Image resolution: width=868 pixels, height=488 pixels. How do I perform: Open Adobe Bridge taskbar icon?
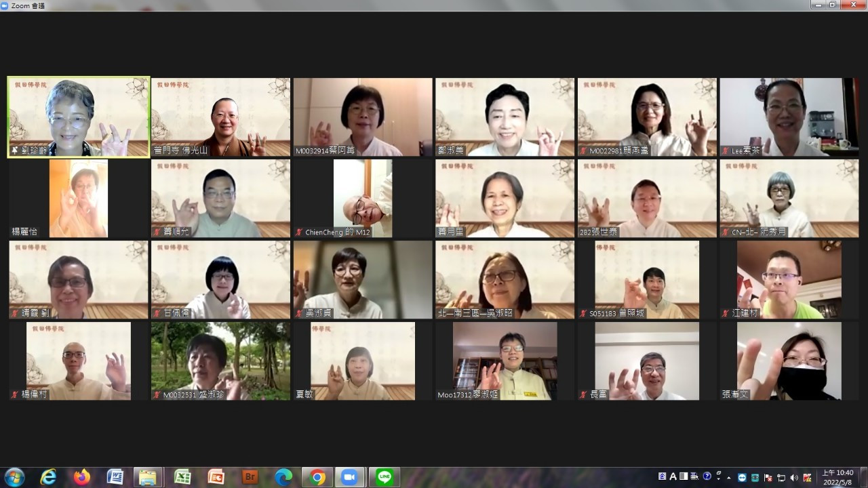click(250, 477)
